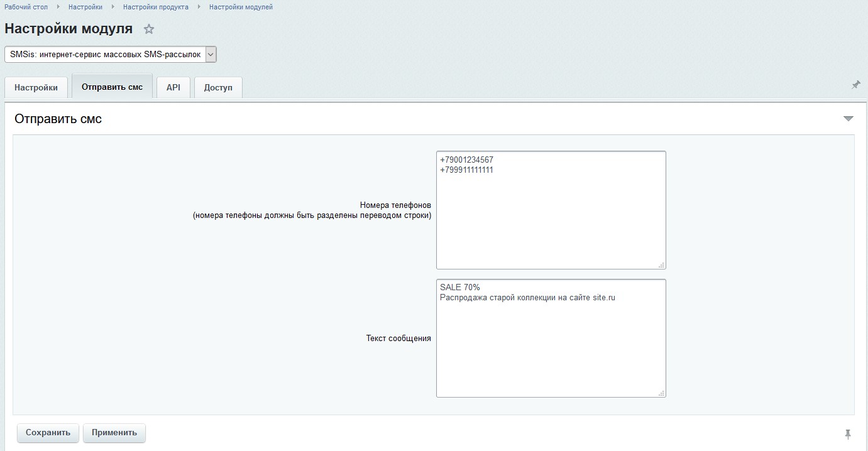Click the breadcrumb arrow after Настройки продукта

199,7
